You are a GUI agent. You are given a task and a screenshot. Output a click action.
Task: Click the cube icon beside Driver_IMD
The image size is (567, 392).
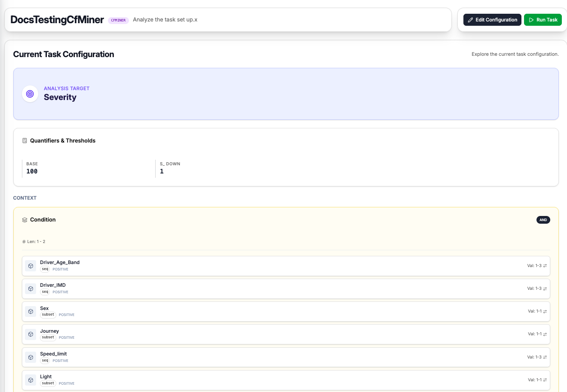(x=31, y=289)
